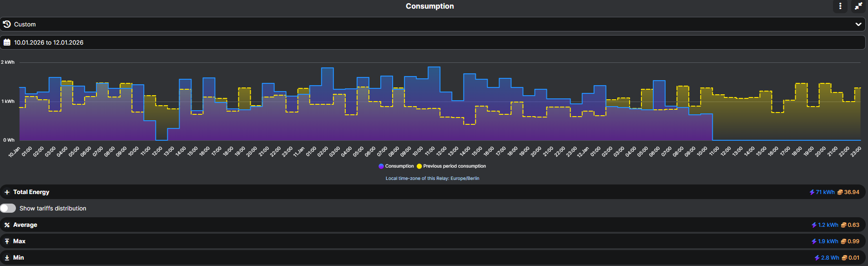Select the Average label text

point(25,225)
